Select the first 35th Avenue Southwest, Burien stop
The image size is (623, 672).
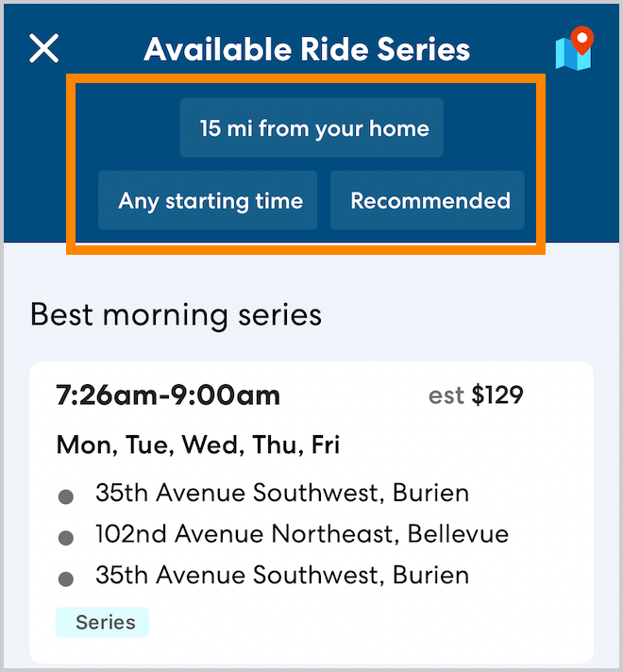[282, 493]
